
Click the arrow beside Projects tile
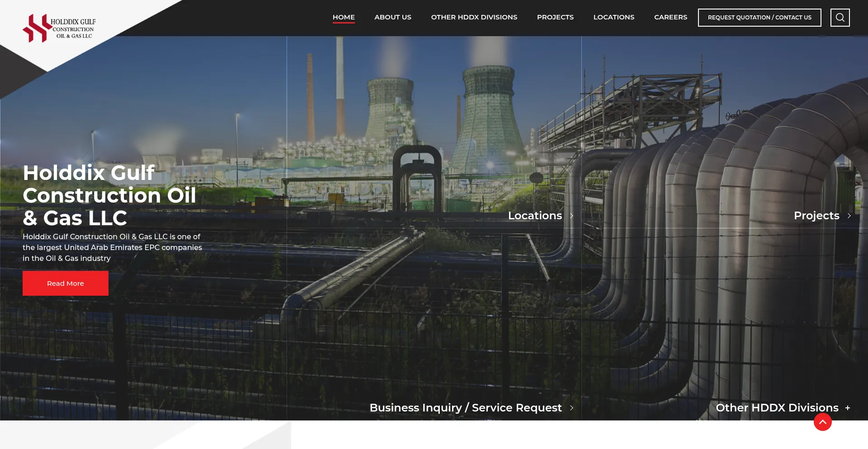(849, 216)
